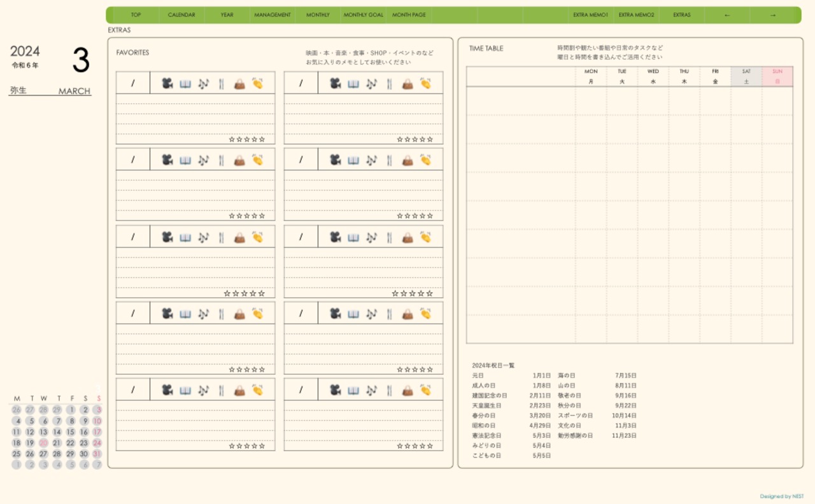Select March 20 in the mini calendar

pos(43,443)
